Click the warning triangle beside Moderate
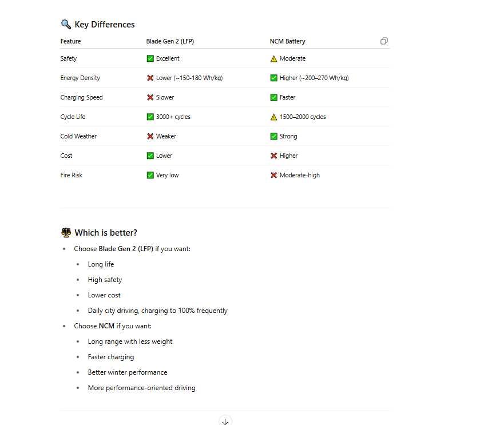The width and height of the screenshot is (504, 425). pyautogui.click(x=274, y=58)
